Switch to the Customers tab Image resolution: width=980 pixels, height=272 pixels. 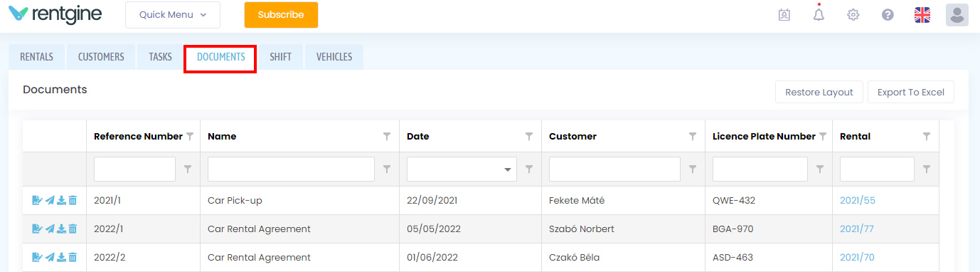(x=101, y=57)
